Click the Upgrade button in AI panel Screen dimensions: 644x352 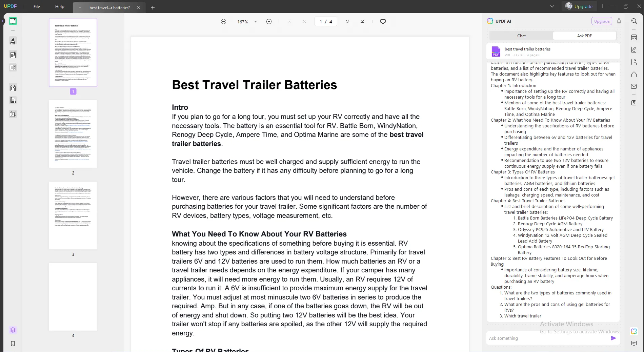(602, 21)
